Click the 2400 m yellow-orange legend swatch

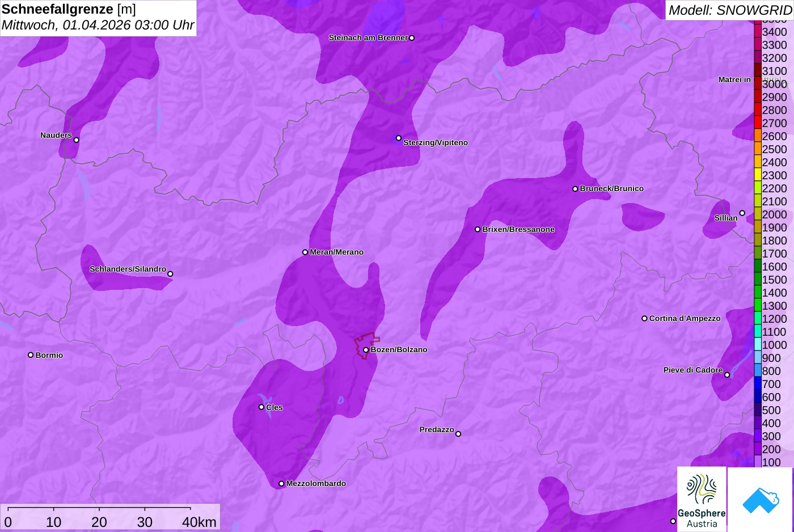(x=758, y=162)
